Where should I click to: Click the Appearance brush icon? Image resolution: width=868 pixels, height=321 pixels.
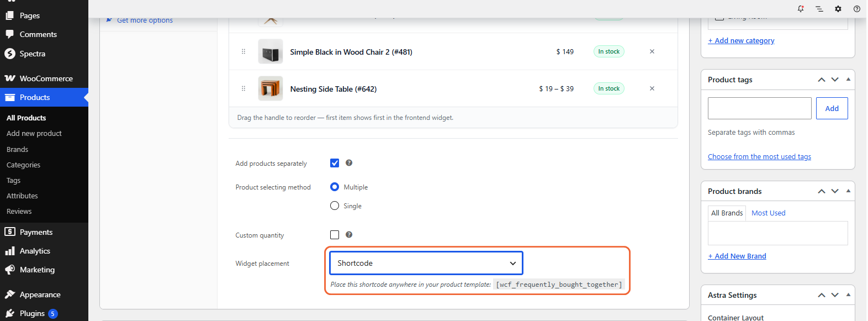point(10,294)
